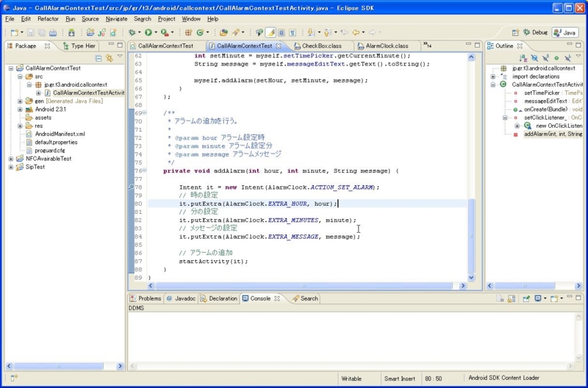The height and width of the screenshot is (388, 588).
Task: Click the New file wizard icon
Action: [x=14, y=32]
